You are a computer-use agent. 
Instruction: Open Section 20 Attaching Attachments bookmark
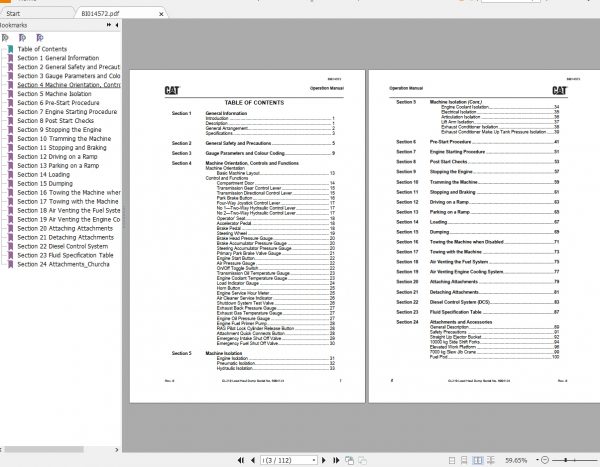[65, 228]
